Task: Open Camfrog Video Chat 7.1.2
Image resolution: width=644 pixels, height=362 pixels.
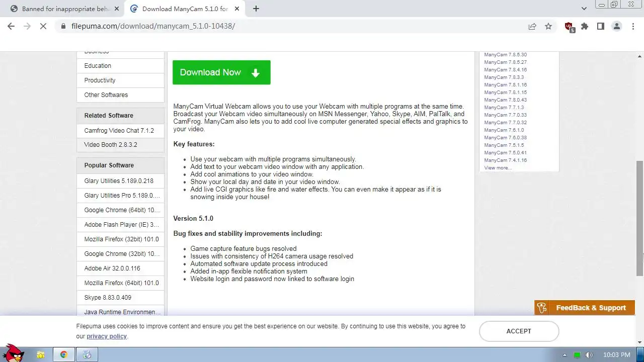Action: (x=120, y=131)
